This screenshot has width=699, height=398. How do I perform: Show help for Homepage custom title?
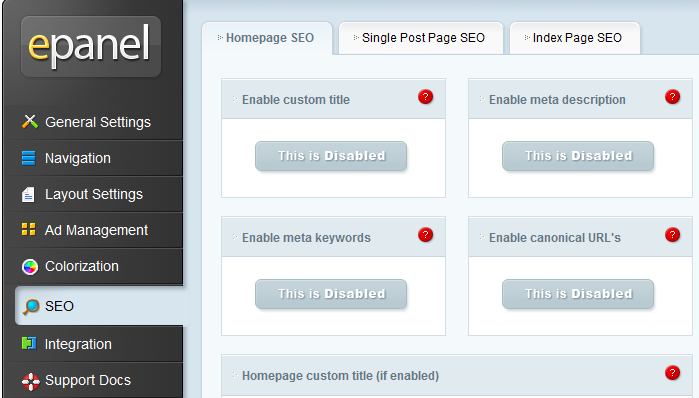point(672,373)
